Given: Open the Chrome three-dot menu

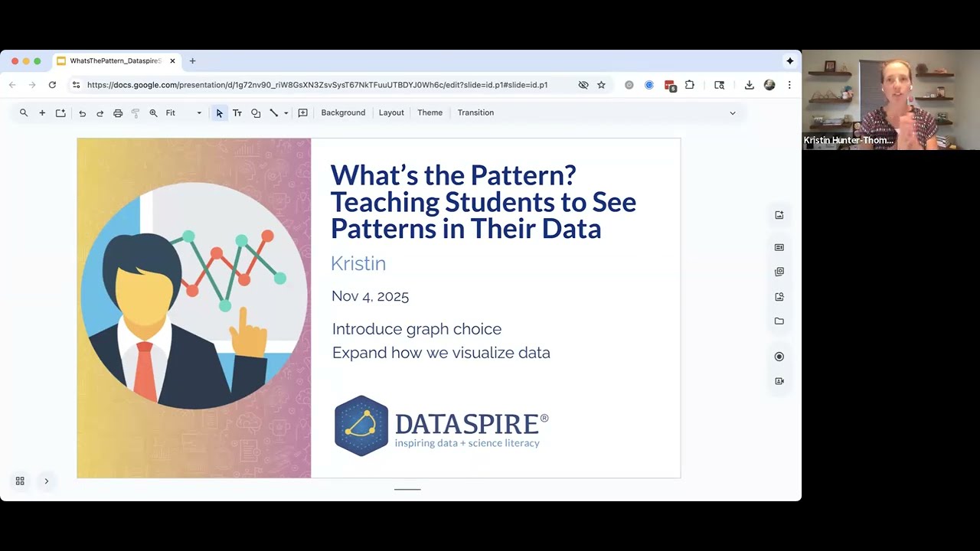Looking at the screenshot, I should (x=789, y=85).
